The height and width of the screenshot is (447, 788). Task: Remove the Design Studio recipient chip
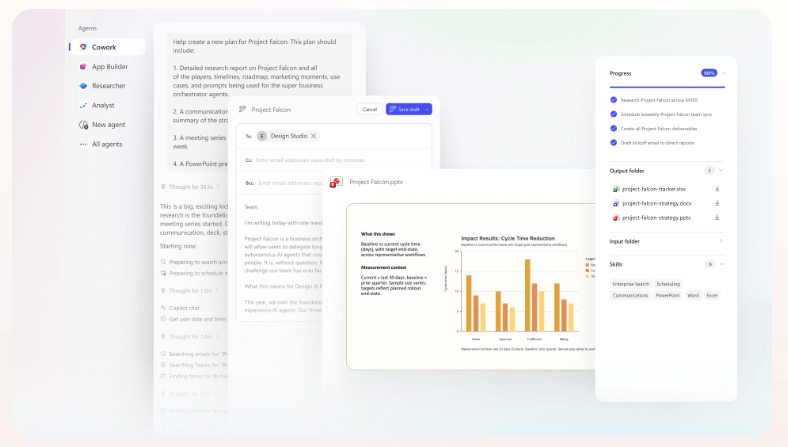[313, 136]
